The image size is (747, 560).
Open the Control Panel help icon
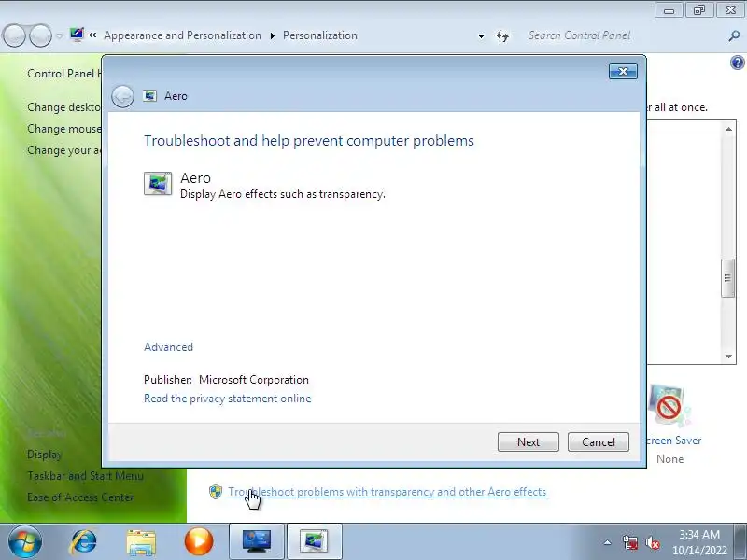coord(737,63)
